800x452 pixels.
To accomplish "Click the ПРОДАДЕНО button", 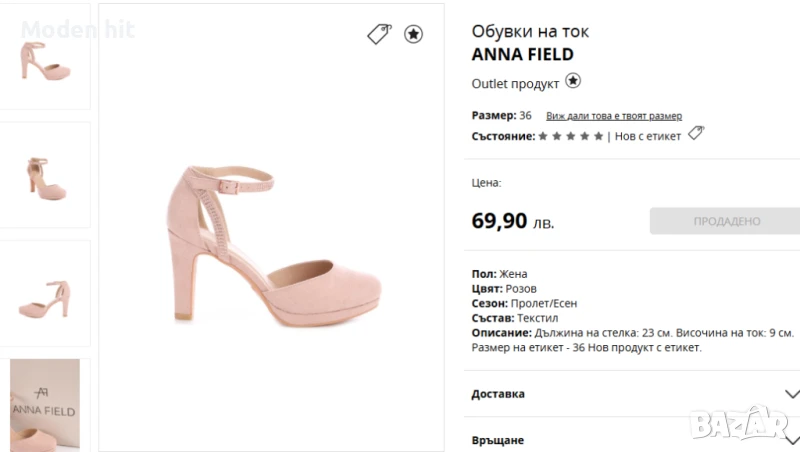I will coord(726,221).
